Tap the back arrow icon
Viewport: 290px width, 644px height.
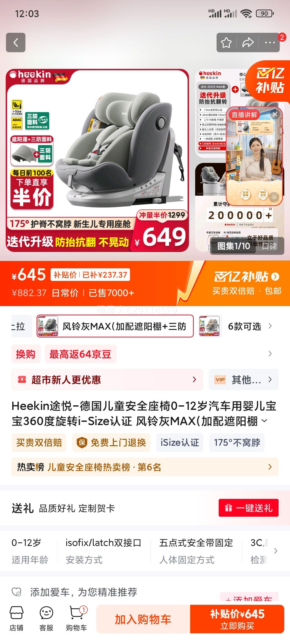(15, 43)
